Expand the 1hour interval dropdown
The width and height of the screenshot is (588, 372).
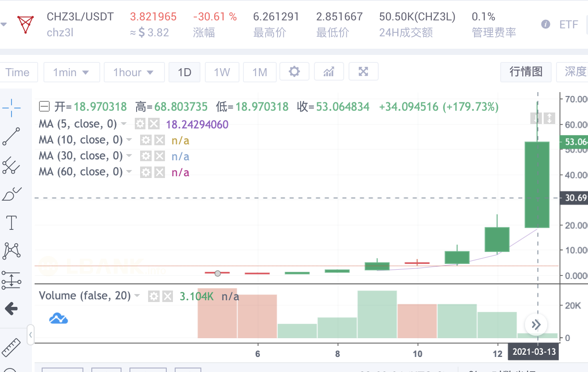pos(134,71)
